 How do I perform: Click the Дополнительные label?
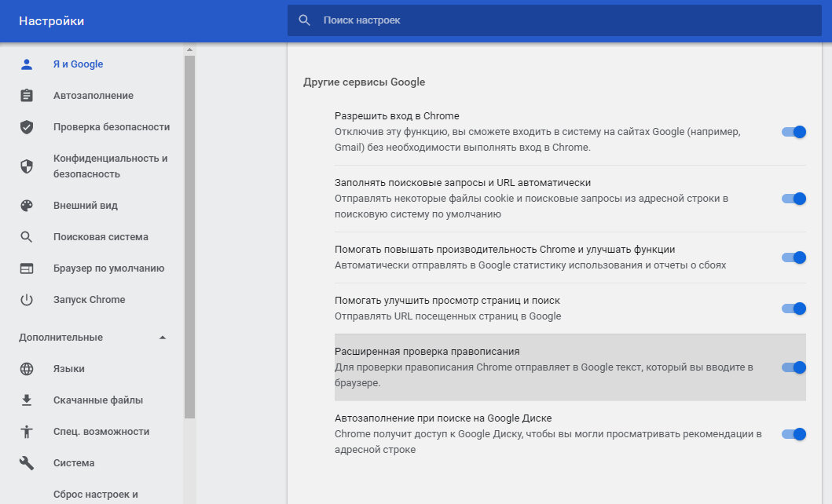pos(61,338)
